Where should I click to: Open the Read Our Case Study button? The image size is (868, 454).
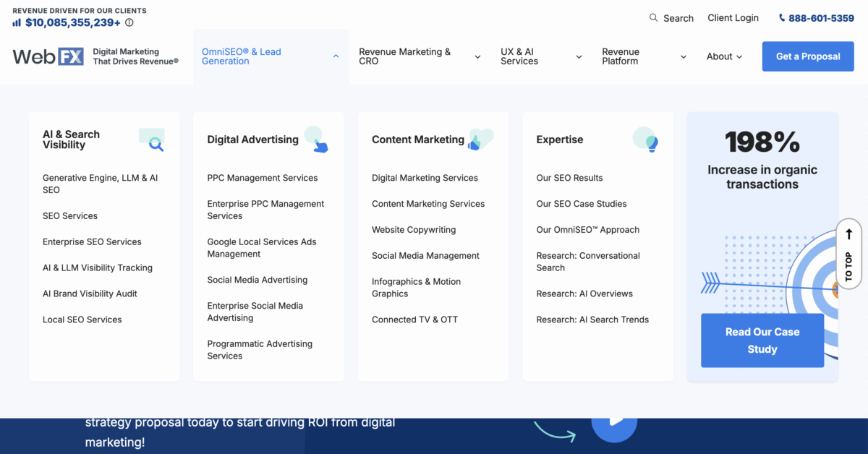tap(762, 340)
